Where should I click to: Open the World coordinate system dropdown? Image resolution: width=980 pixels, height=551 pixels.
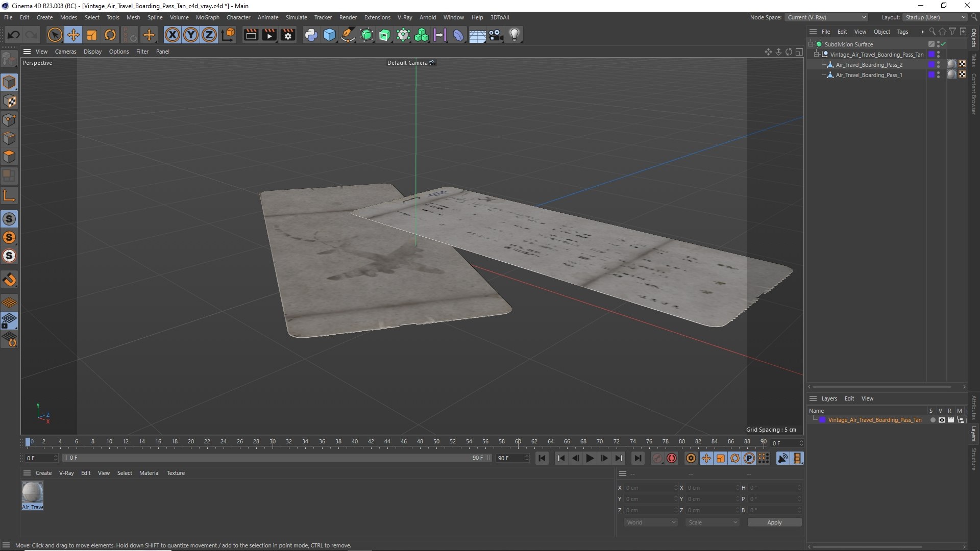click(651, 522)
